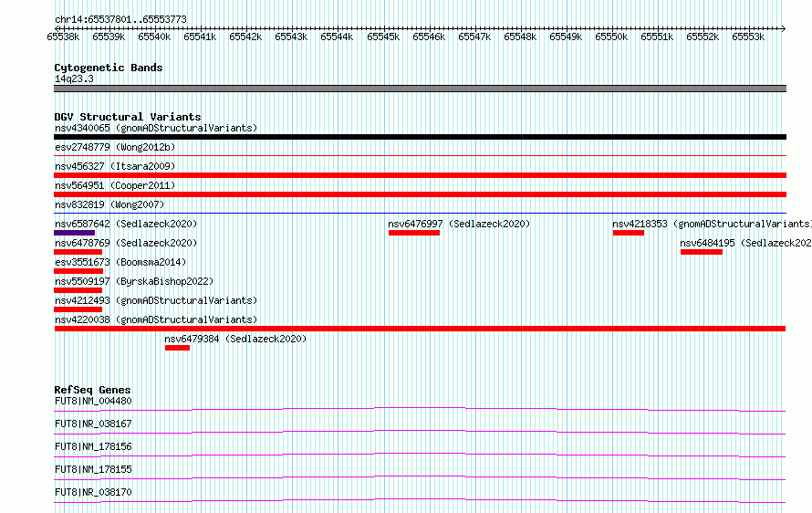Open FUT8|NM_178156 transcript

[93, 446]
